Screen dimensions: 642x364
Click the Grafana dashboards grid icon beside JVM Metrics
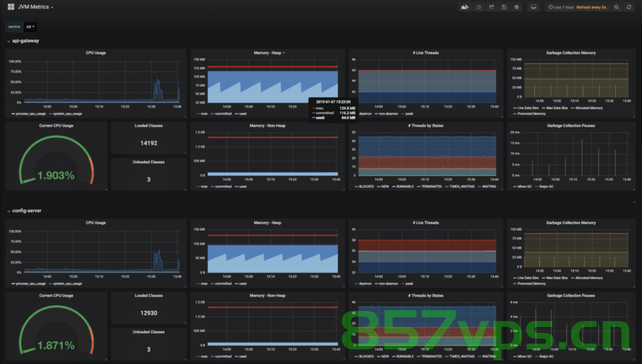11,7
